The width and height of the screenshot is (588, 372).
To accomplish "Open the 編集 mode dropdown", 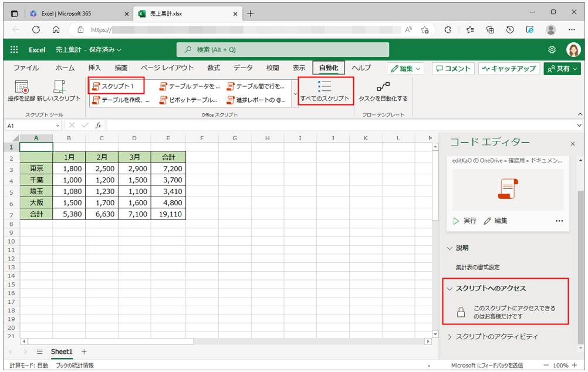I will click(x=405, y=69).
